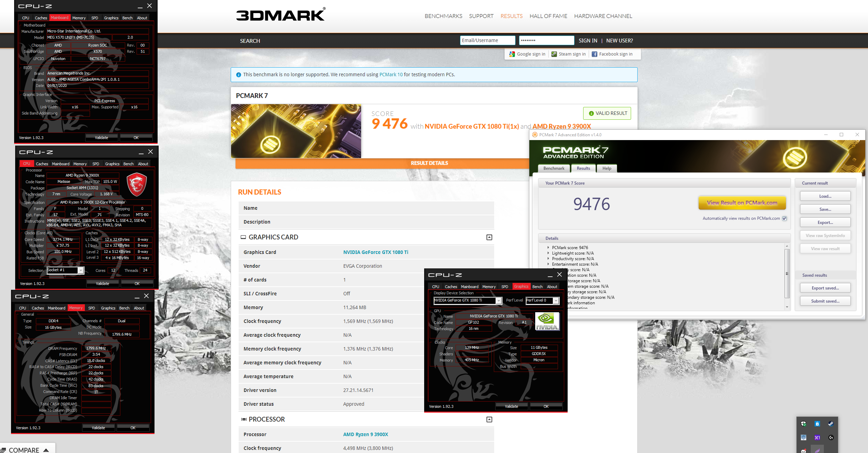Open About tab in the Graphics CPU-Z window
The width and height of the screenshot is (868, 453).
click(x=552, y=287)
